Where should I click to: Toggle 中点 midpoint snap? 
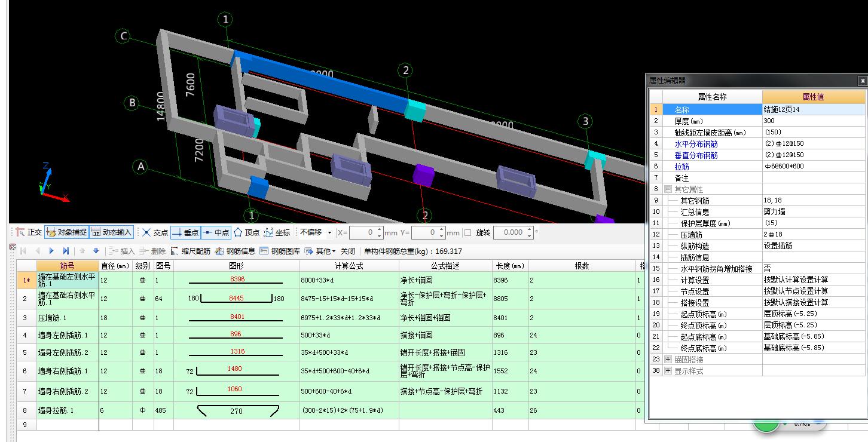215,232
